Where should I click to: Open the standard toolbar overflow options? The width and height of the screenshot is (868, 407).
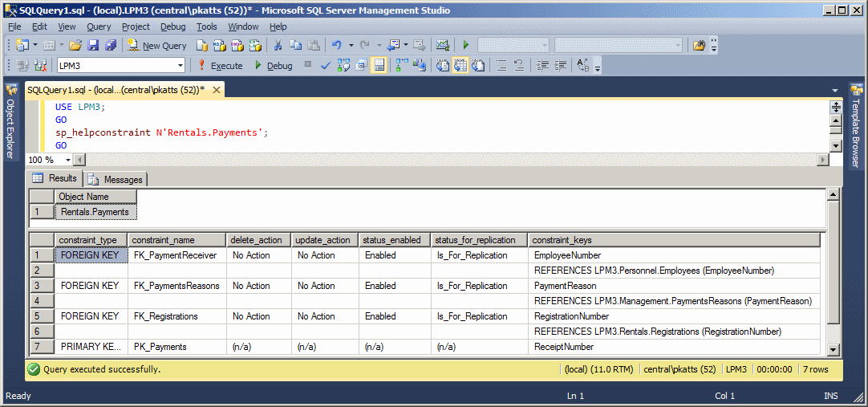click(714, 47)
